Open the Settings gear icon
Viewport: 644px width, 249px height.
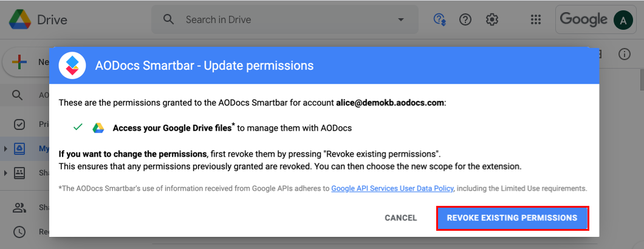tap(492, 19)
